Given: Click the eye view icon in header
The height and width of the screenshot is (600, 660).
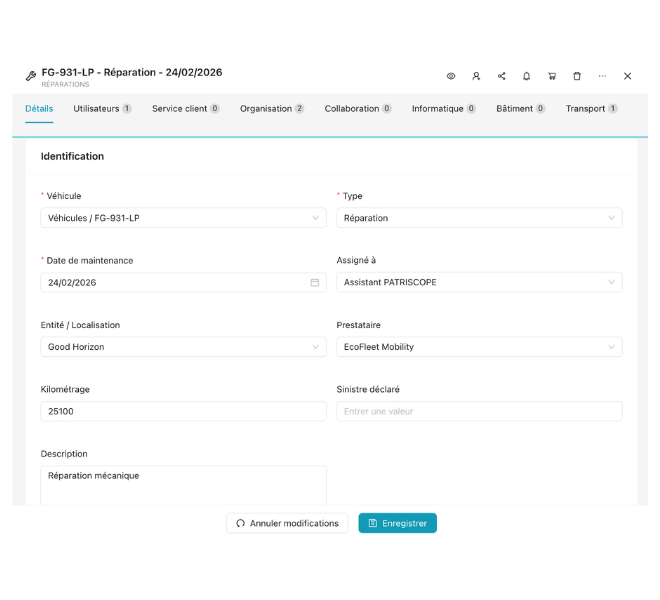Looking at the screenshot, I should coord(451,76).
